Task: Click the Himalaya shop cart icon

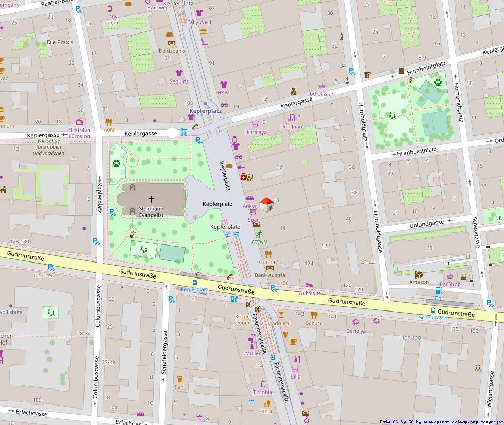Action: coord(255,124)
